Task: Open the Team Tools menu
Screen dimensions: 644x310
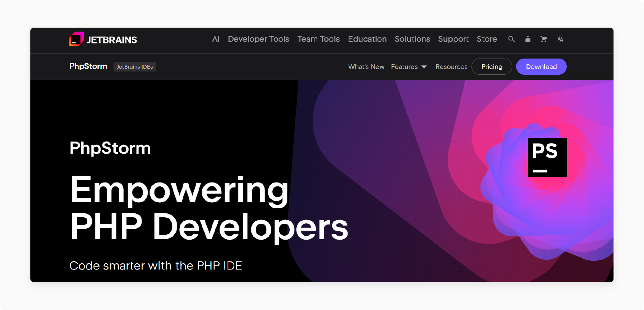Action: [x=318, y=39]
